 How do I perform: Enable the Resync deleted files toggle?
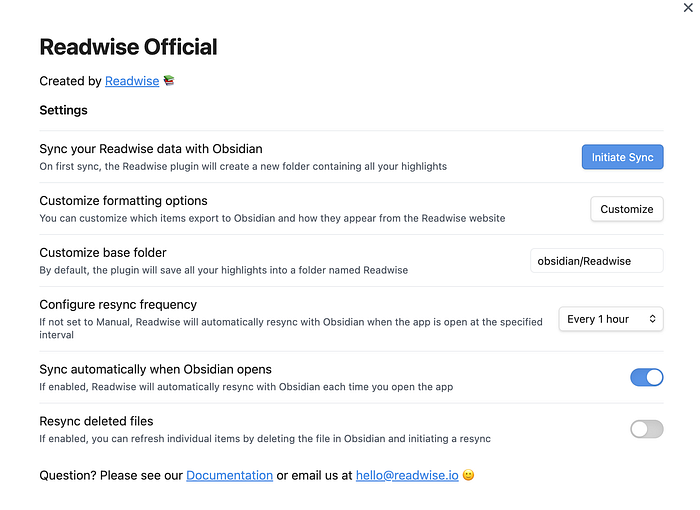pos(646,429)
